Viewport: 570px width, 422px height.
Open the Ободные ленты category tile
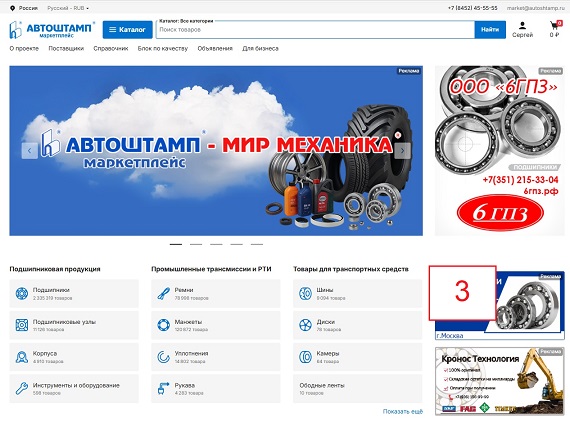pos(358,389)
